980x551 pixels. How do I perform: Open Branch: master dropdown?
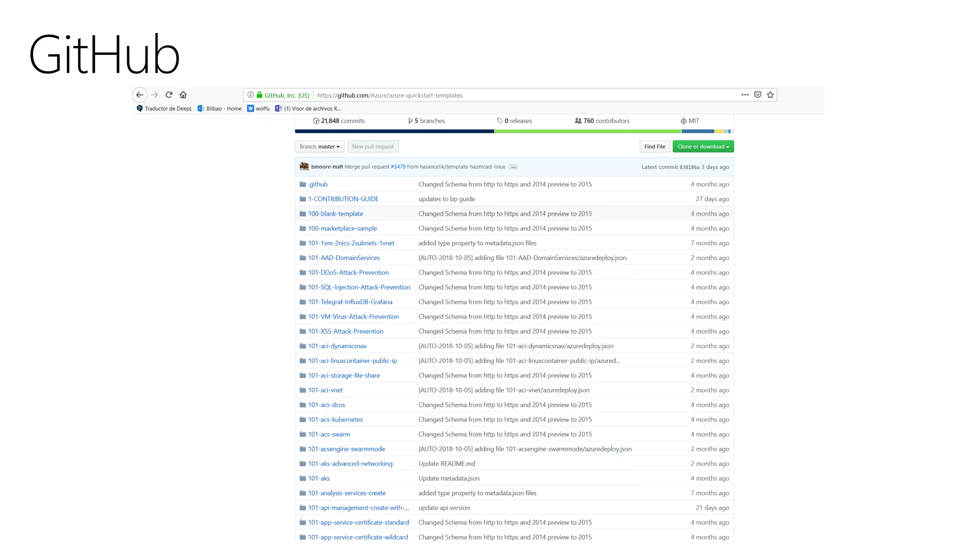[319, 146]
